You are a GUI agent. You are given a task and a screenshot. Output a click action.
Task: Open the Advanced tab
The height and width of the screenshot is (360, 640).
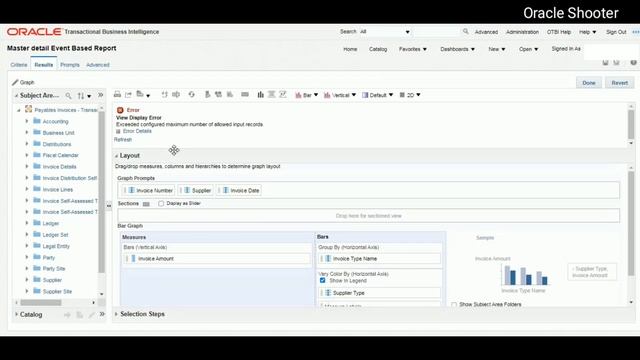[x=98, y=65]
